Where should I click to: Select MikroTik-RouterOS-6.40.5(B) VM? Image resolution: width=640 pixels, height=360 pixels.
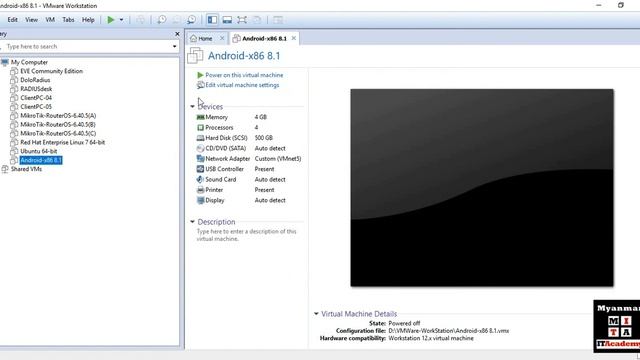pos(58,124)
